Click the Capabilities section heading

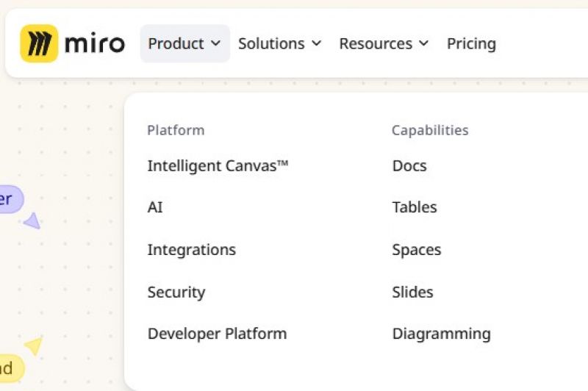coord(430,131)
